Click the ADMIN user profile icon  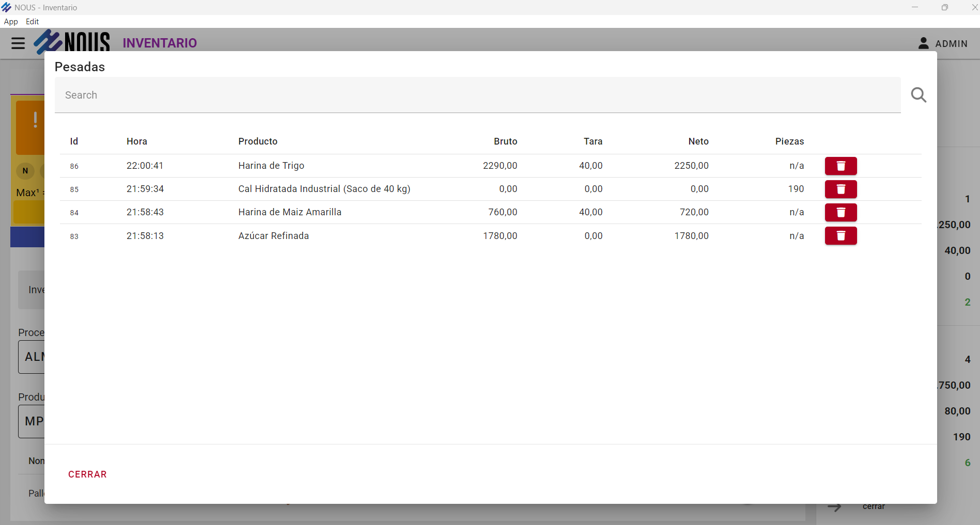tap(923, 43)
